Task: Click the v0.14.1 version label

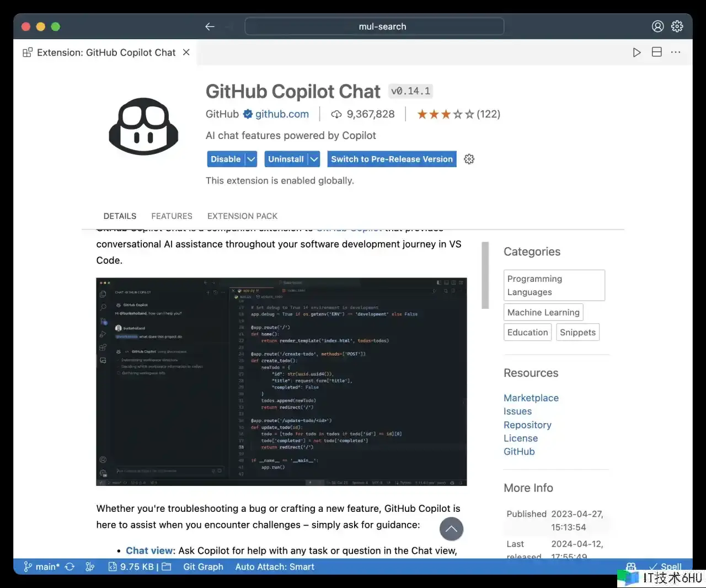Action: click(411, 91)
